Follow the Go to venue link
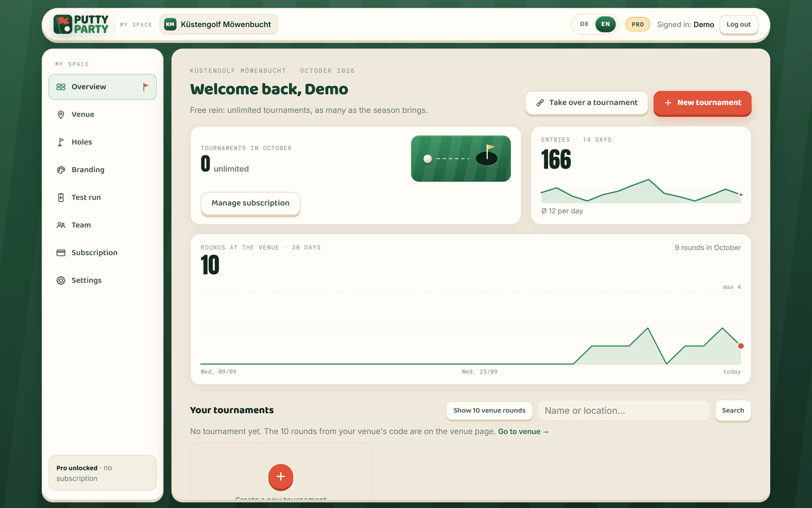Screen dimensions: 812x508 [523, 432]
